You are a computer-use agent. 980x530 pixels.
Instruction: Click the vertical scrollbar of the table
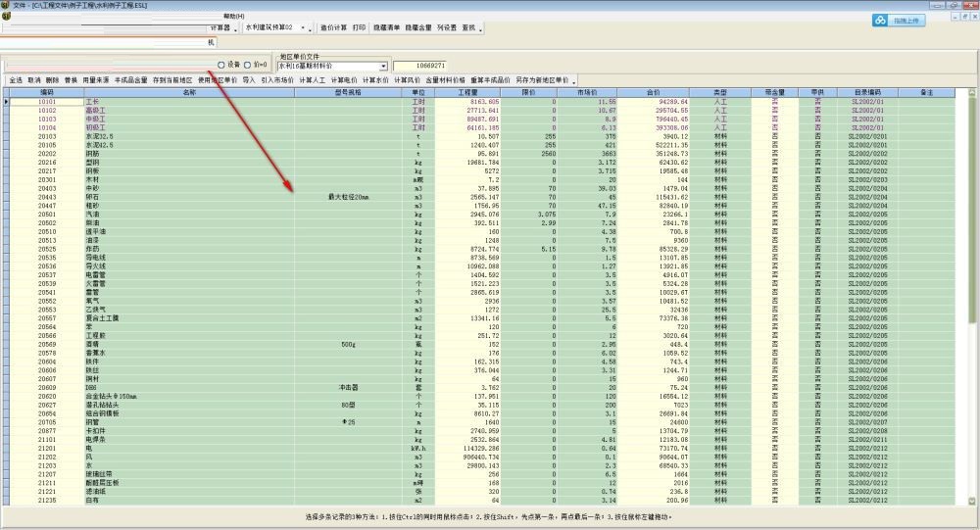(x=972, y=294)
